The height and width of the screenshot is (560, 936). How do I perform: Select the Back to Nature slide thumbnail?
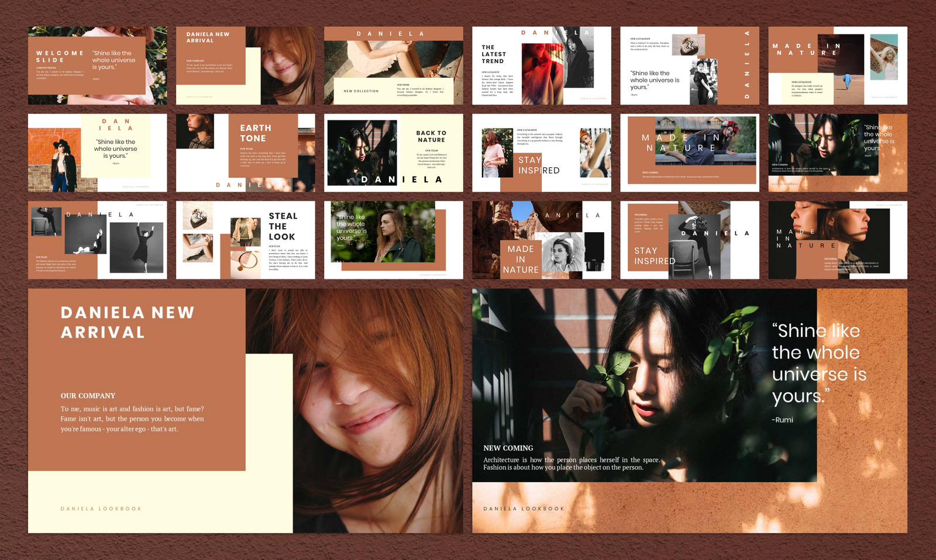pyautogui.click(x=393, y=152)
